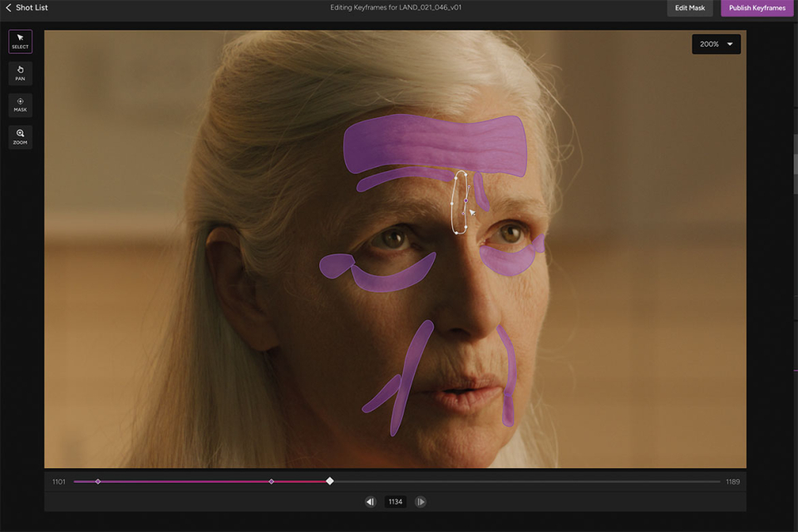Choose the Mask tool
The width and height of the screenshot is (798, 532).
20,105
